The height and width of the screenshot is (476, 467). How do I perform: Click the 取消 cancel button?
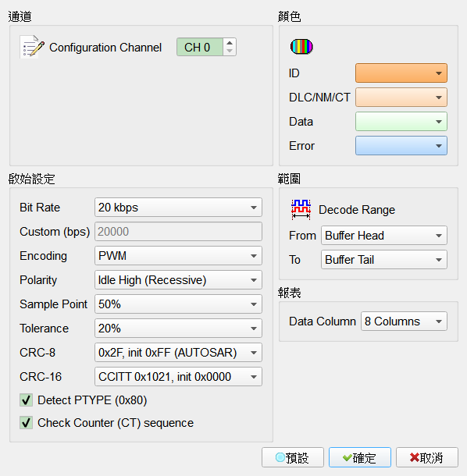(x=427, y=457)
